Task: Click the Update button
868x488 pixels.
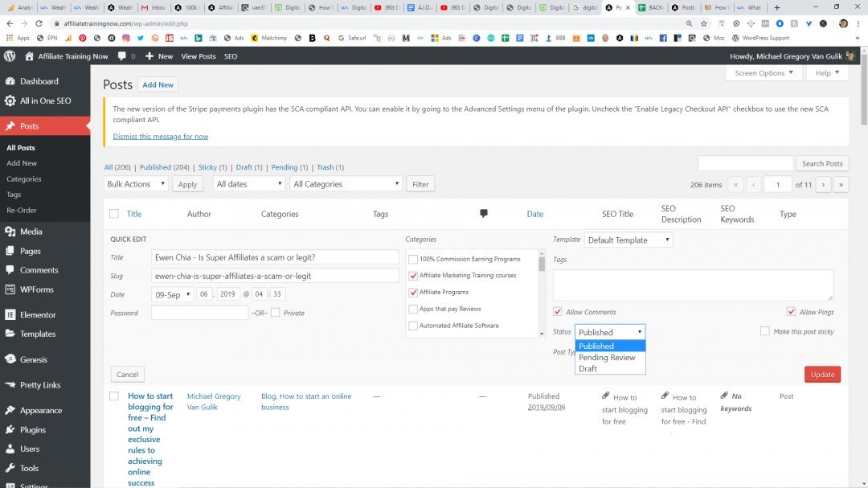Action: 823,375
